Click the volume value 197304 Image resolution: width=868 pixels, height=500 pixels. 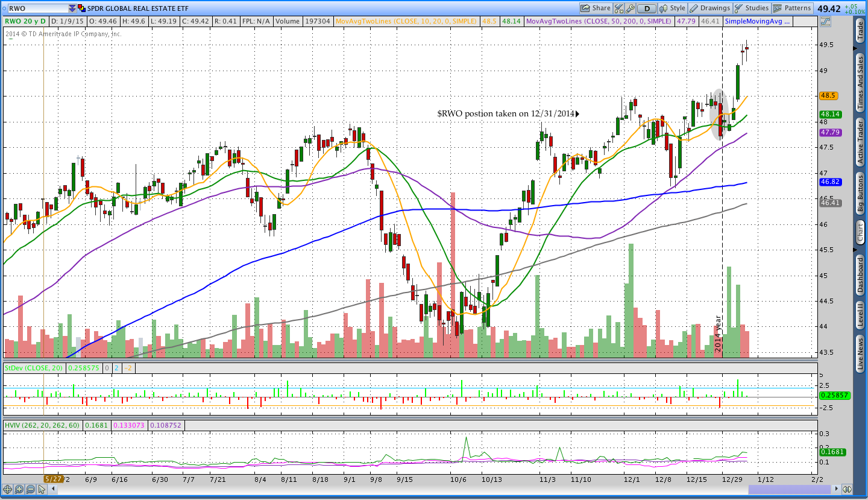(x=318, y=21)
